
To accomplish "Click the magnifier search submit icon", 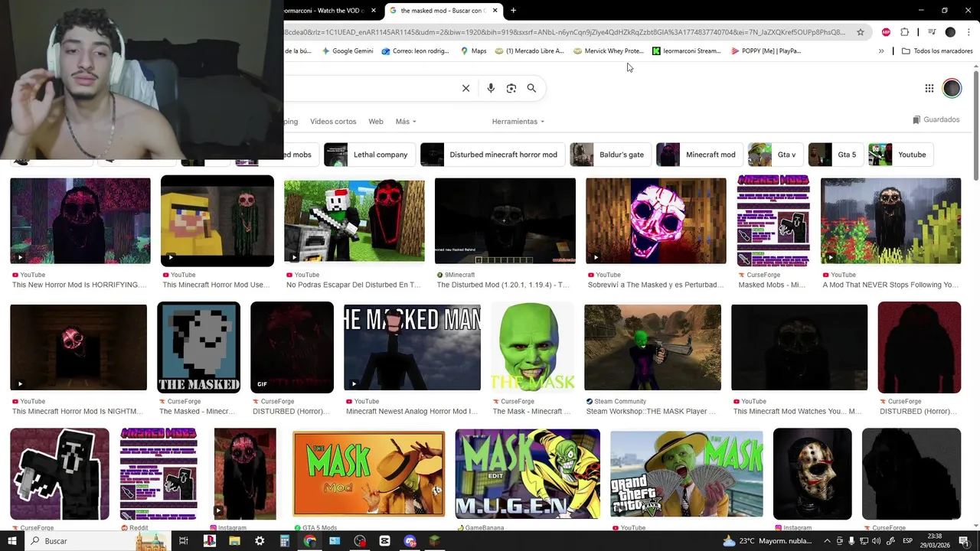I will (531, 88).
